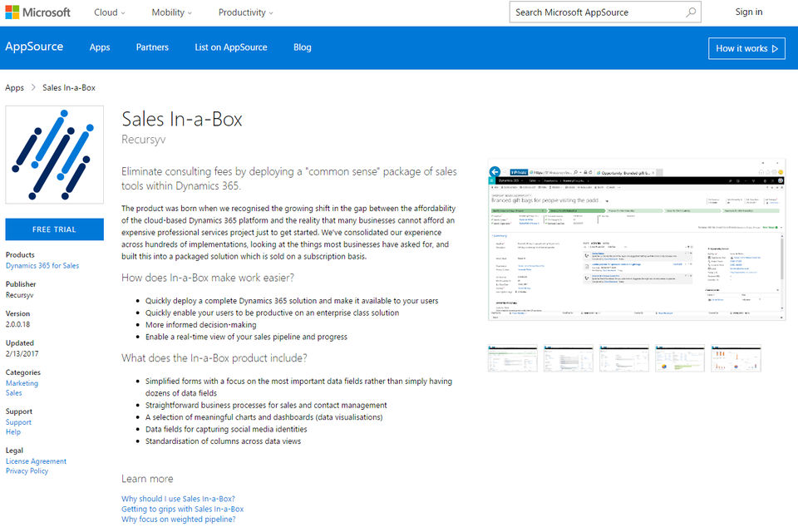Viewport: 798px width, 532px height.
Task: Open the Help link
Action: [x=13, y=432]
